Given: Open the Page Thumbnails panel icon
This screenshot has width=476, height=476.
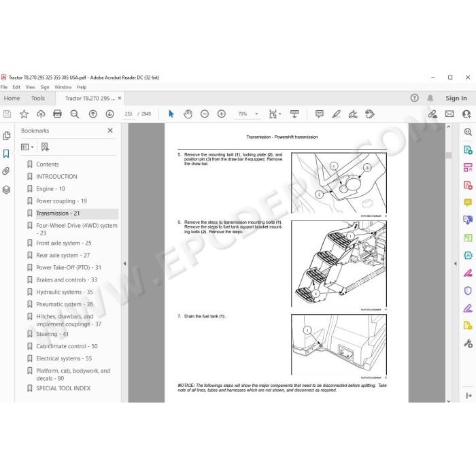Looking at the screenshot, I should (6, 136).
